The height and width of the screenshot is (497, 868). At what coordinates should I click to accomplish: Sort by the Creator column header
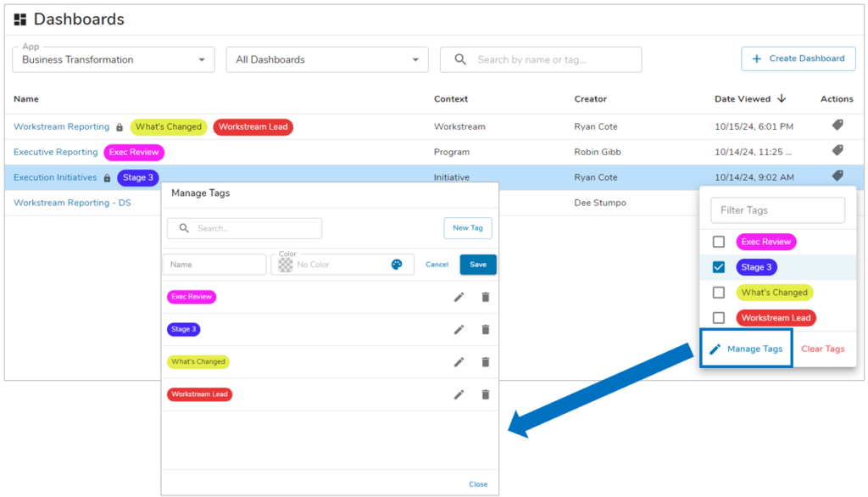click(x=590, y=99)
